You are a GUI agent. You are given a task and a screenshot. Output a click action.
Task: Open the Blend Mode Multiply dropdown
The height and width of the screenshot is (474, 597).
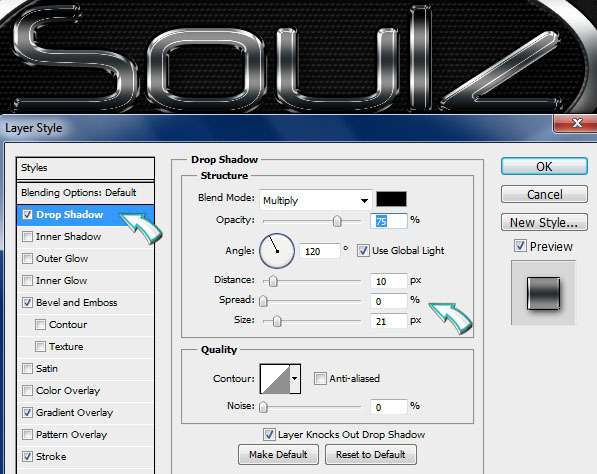tap(316, 200)
